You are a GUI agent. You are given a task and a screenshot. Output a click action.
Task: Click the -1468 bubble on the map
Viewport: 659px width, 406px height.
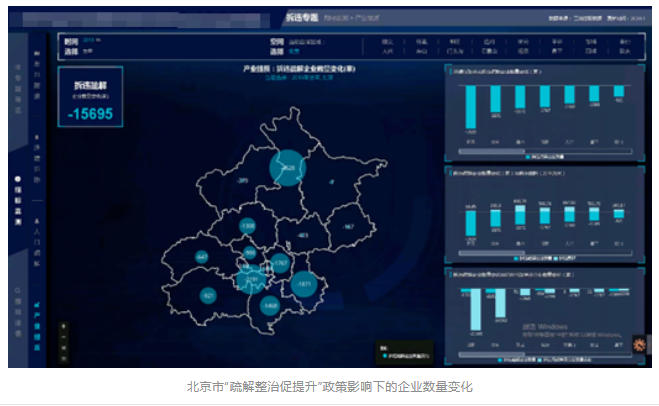[x=270, y=305]
